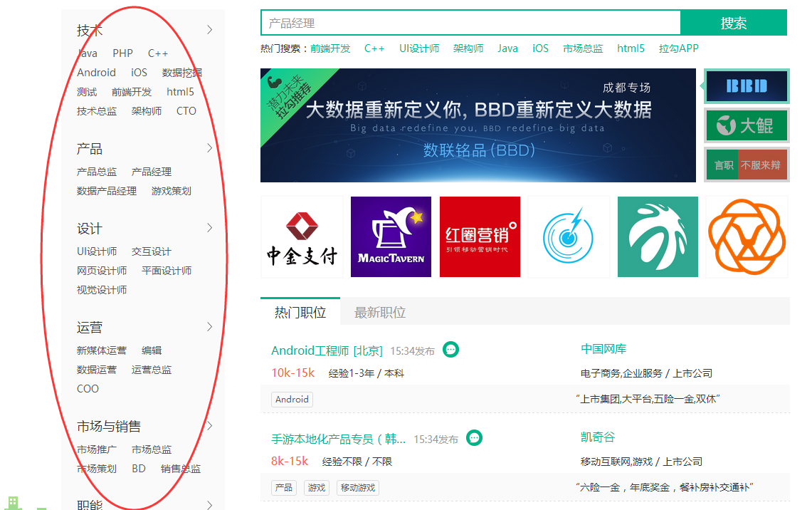The image size is (812, 510).
Task: Click the green-tile white bird logo
Action: 658,237
